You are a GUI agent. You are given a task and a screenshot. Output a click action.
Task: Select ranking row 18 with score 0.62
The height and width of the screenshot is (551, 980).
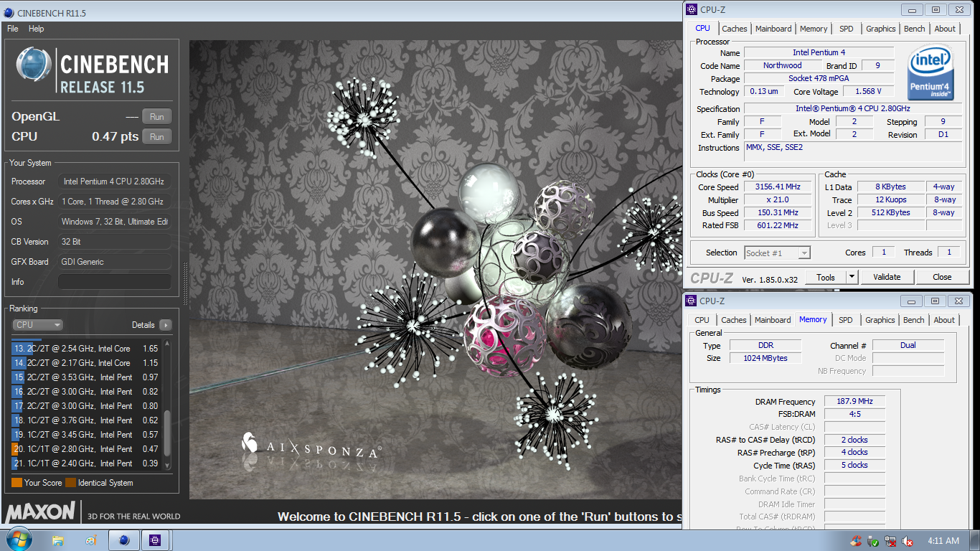click(x=86, y=420)
